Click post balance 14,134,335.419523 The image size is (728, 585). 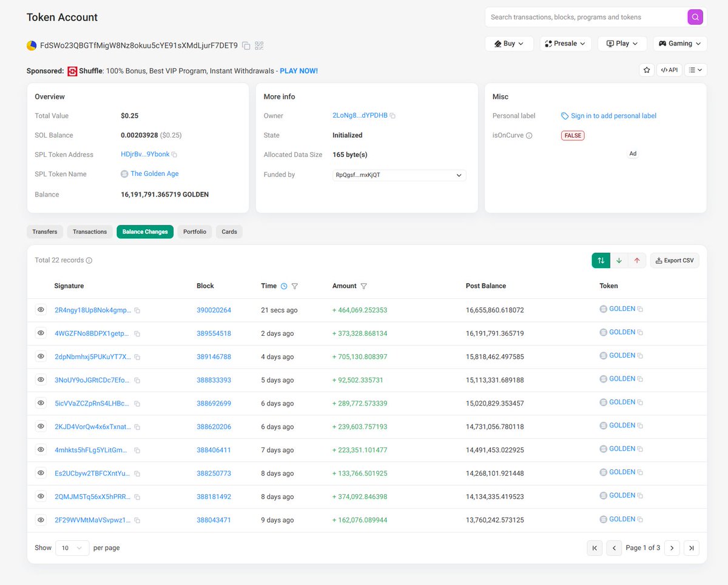coord(494,496)
